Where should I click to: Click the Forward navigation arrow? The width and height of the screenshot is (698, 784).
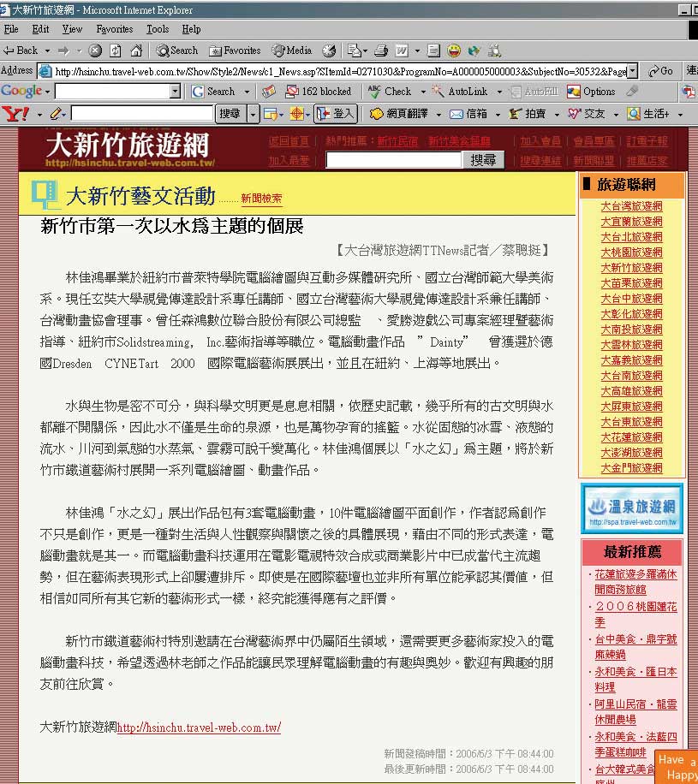pyautogui.click(x=63, y=50)
